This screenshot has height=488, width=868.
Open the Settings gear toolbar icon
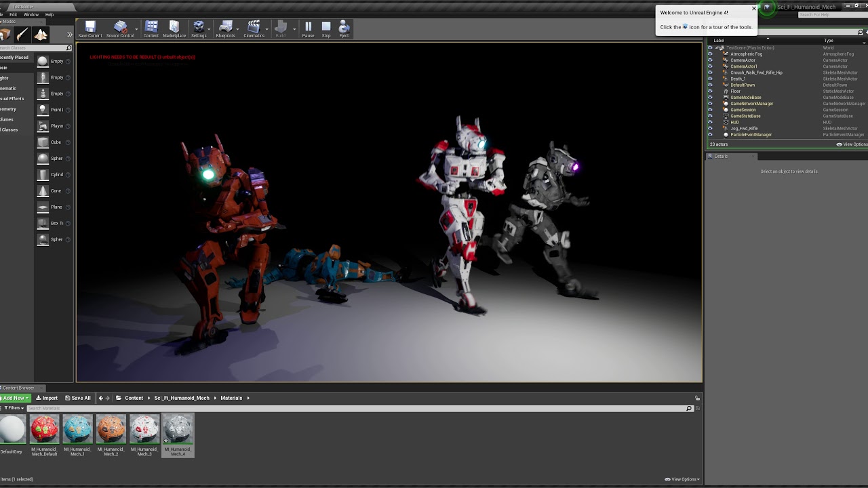click(198, 28)
